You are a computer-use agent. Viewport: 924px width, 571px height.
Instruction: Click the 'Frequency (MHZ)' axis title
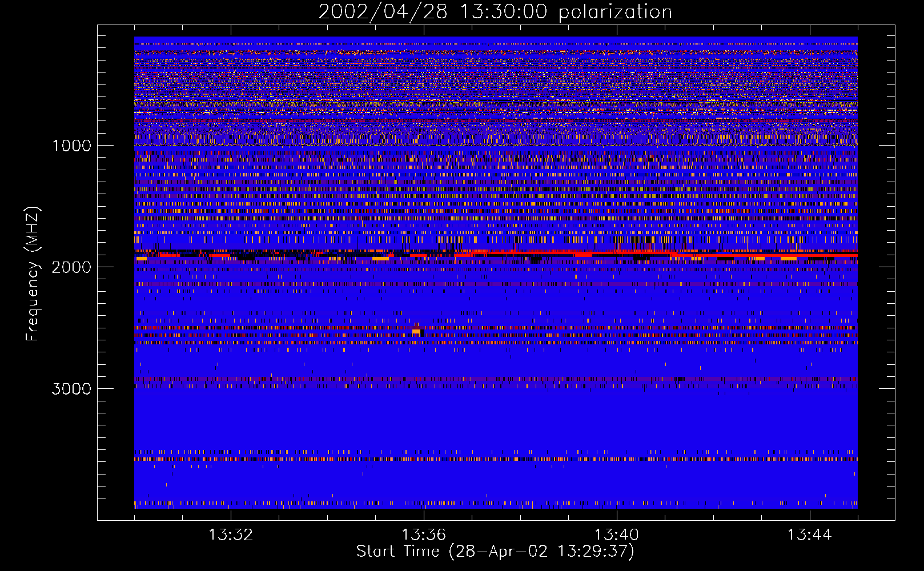click(33, 274)
